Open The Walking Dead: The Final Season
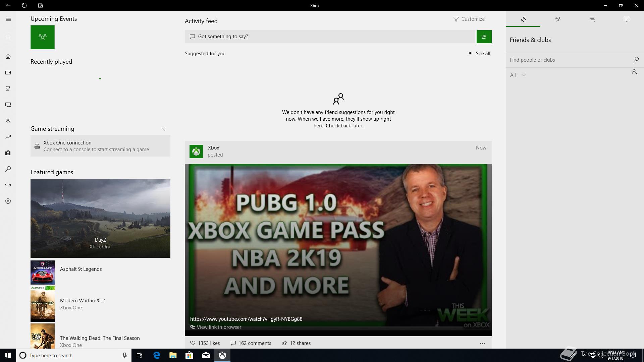 tap(100, 336)
